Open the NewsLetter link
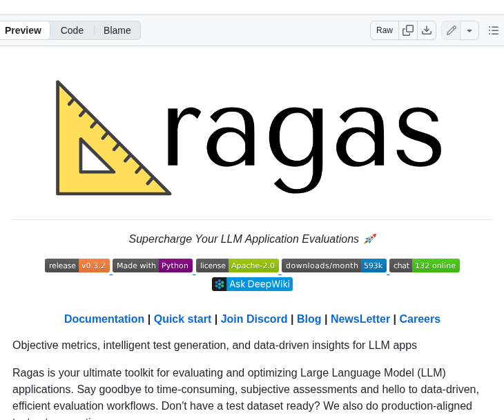 click(x=360, y=319)
